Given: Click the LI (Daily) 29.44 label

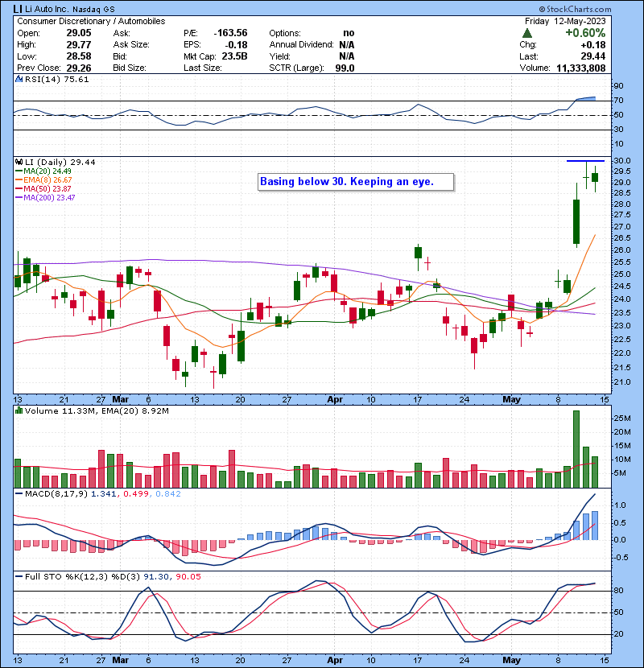Looking at the screenshot, I should pos(60,162).
